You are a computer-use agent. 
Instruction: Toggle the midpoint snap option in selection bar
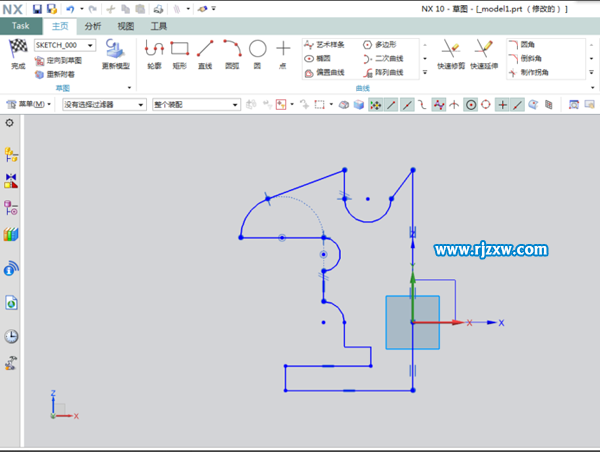click(x=407, y=104)
